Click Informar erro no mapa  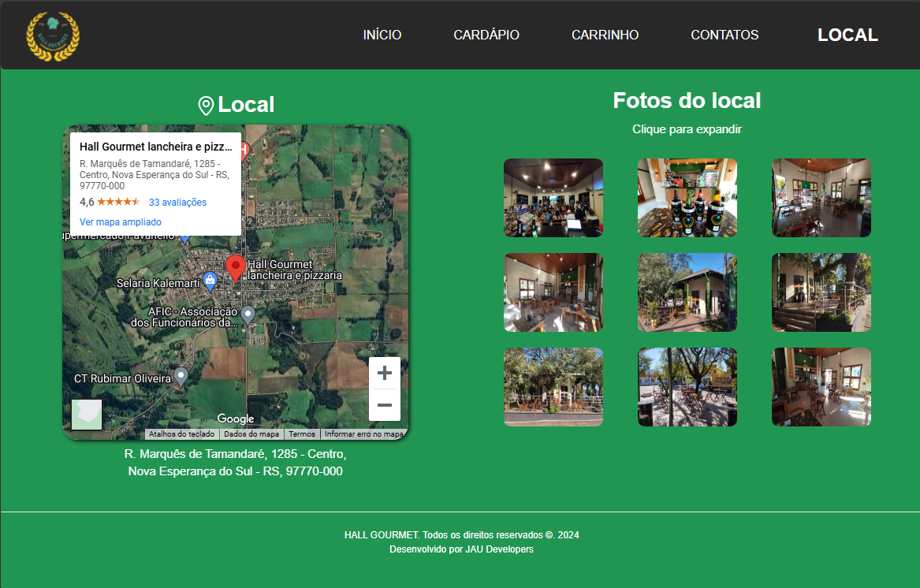click(363, 434)
